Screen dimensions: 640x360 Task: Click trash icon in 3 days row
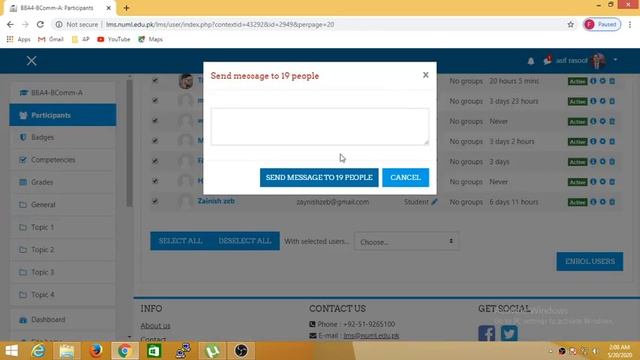pos(612,161)
